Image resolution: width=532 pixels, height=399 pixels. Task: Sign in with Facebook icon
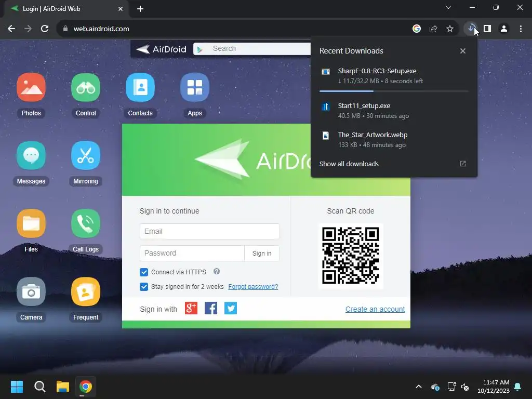[x=211, y=309]
